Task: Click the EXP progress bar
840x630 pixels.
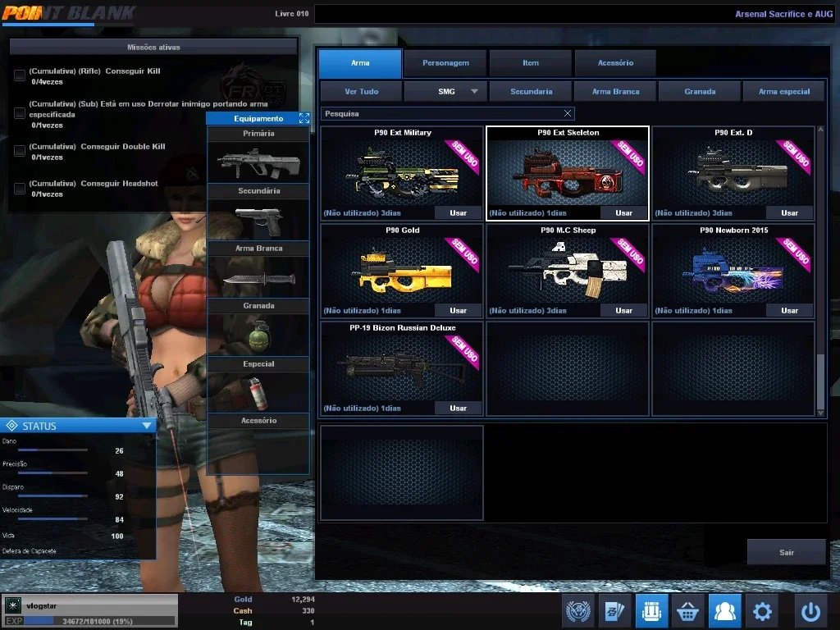Action: pos(99,622)
